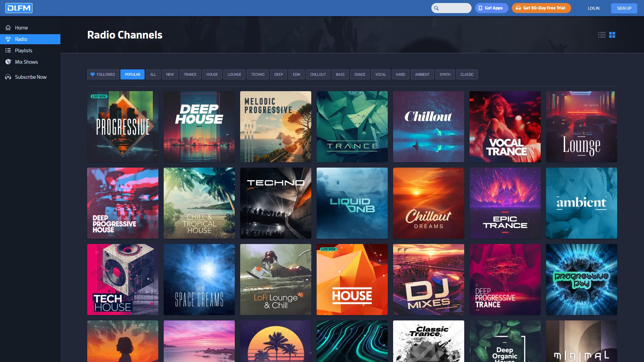Click the Get Apps button
The height and width of the screenshot is (362, 644).
491,8
